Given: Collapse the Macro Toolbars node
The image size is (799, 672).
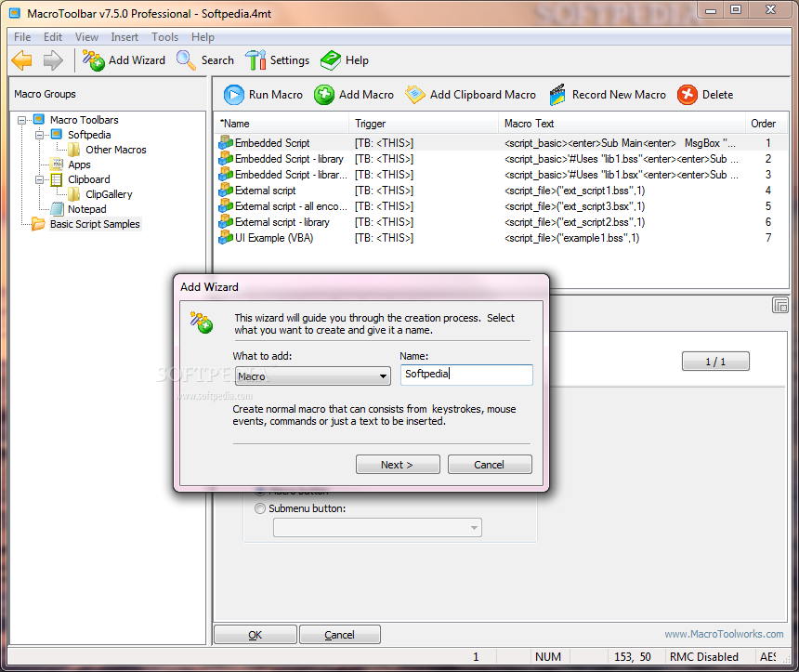Looking at the screenshot, I should pos(22,120).
